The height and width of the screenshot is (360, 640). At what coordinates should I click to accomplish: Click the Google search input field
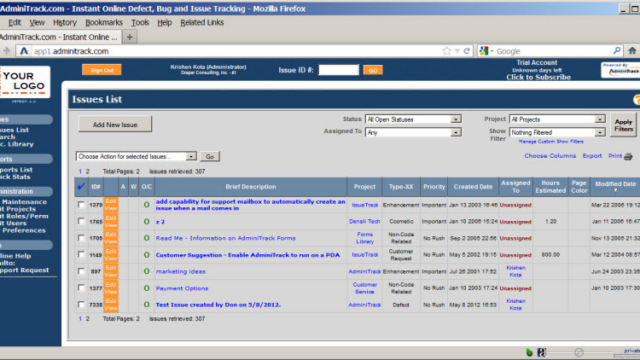[x=553, y=51]
